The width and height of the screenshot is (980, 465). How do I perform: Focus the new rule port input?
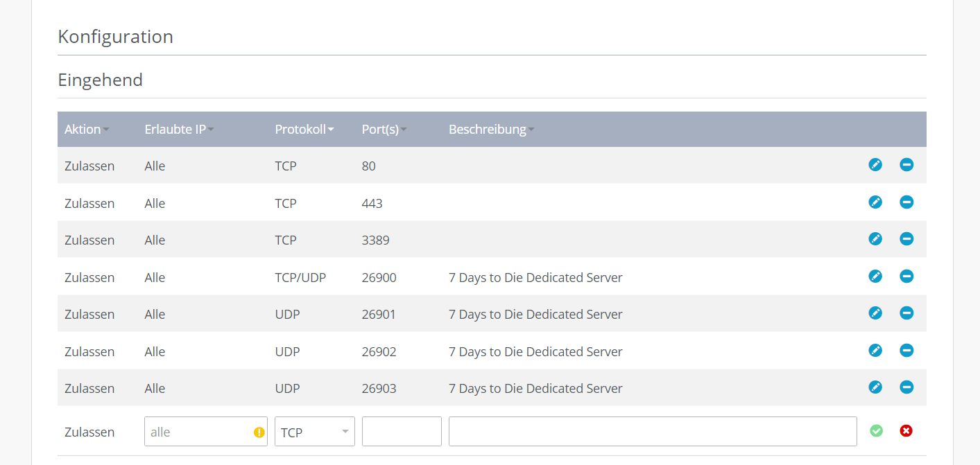(x=402, y=431)
